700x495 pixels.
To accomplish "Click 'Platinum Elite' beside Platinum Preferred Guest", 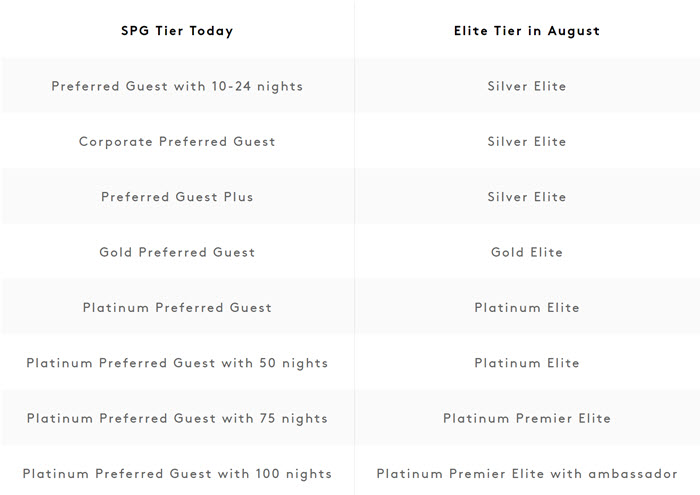I will coord(527,308).
